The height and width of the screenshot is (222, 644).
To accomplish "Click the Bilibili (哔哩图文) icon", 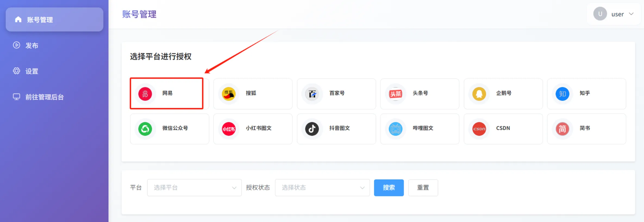I will pos(395,129).
